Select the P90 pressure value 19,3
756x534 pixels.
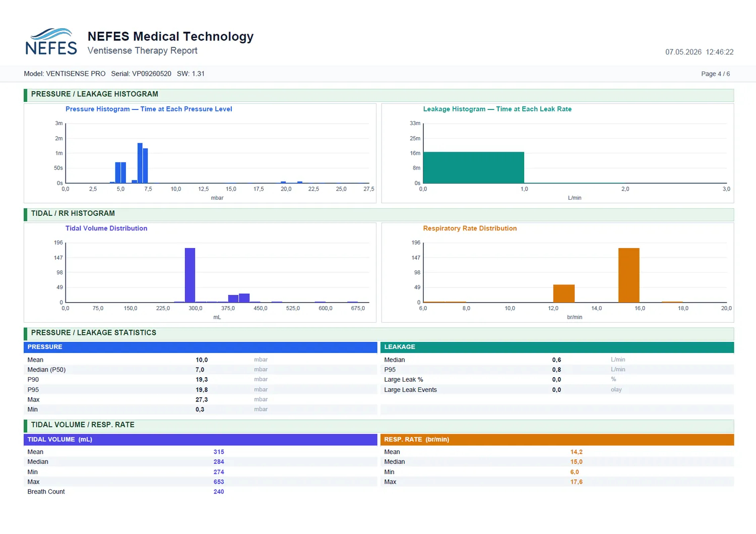pyautogui.click(x=202, y=380)
